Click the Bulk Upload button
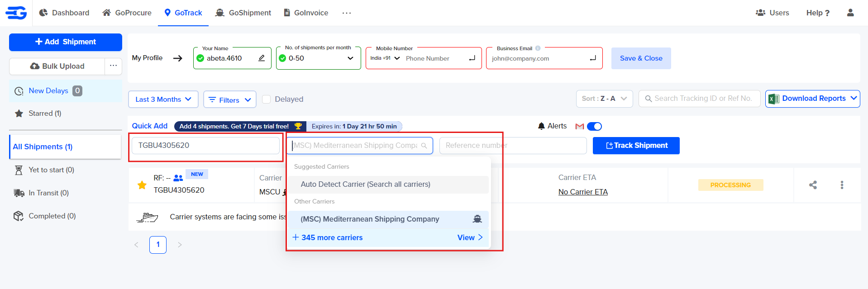 [x=57, y=66]
